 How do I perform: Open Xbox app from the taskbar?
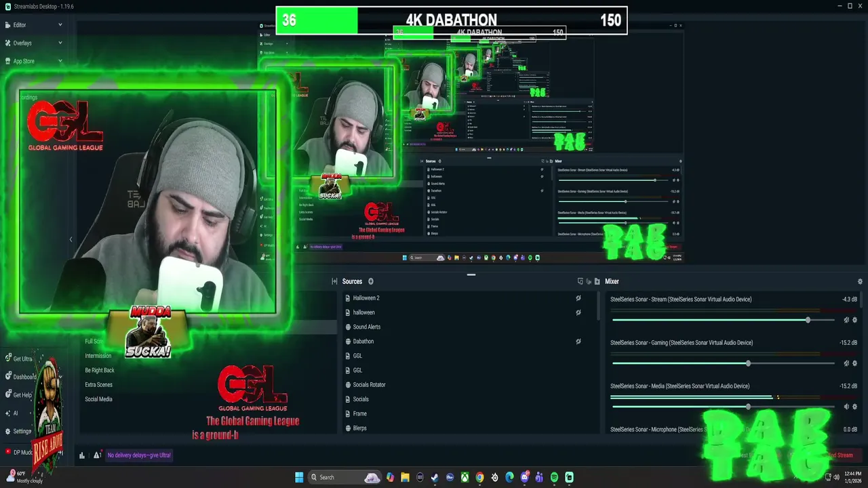(465, 477)
